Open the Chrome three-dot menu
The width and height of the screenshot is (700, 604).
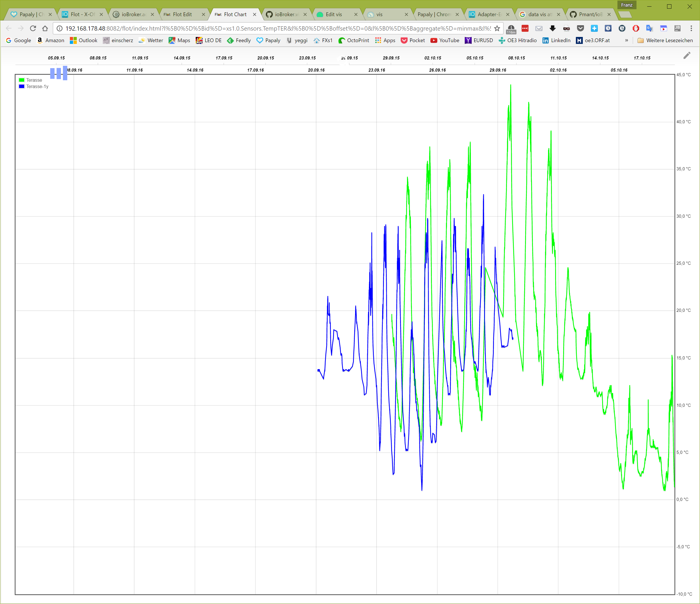point(691,28)
